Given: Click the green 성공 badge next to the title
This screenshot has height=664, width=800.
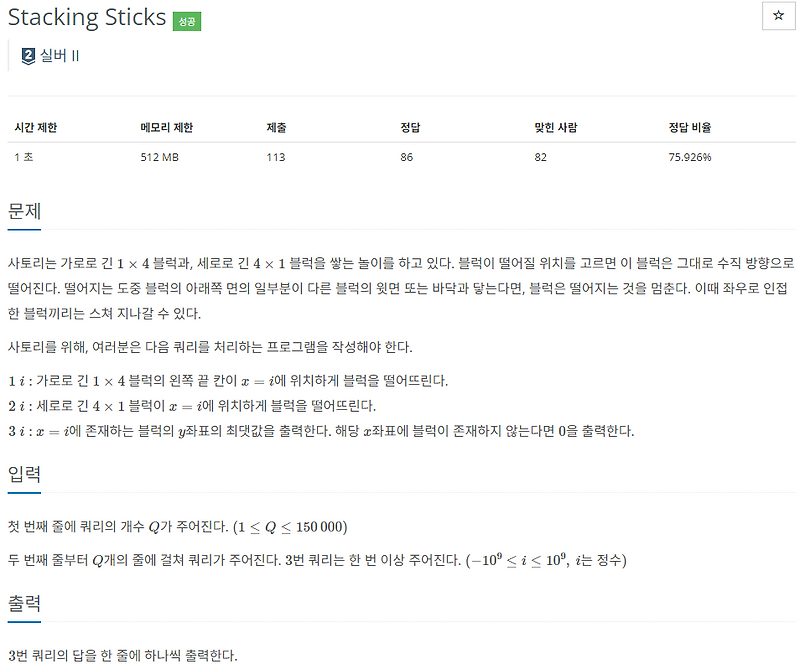Looking at the screenshot, I should 185,19.
